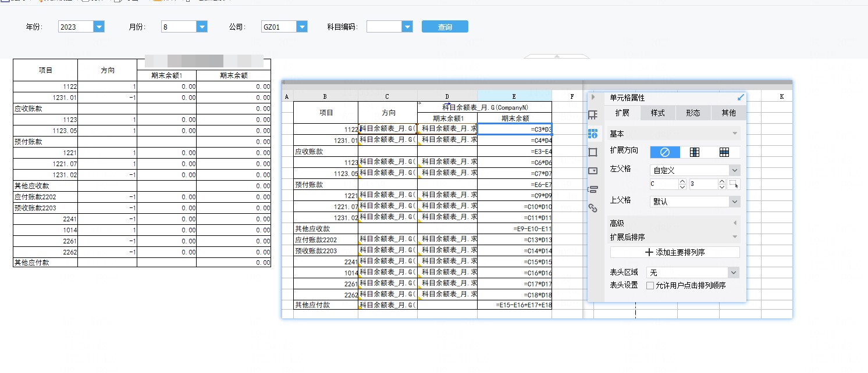This screenshot has width=868, height=373.
Task: Click 1221.07 in the result table
Action: [x=45, y=164]
